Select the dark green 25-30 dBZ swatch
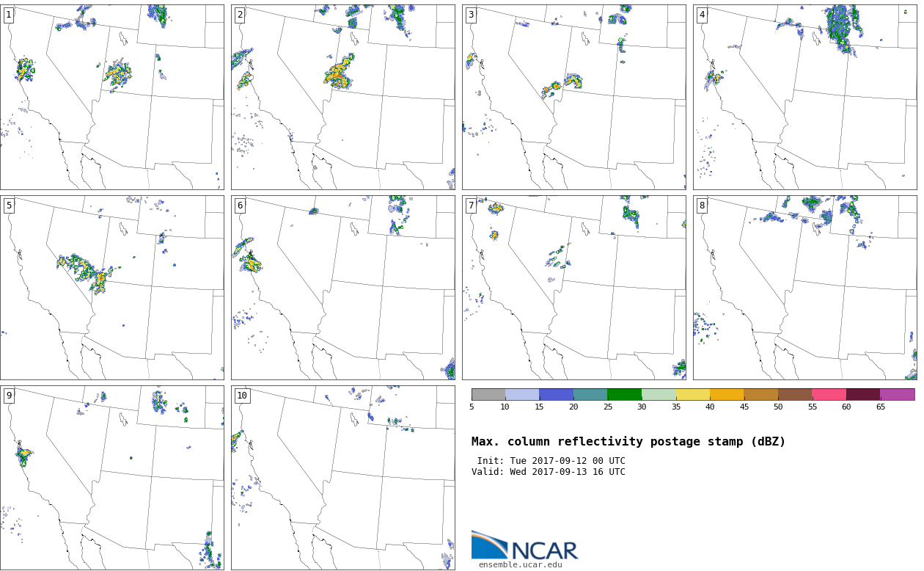The height and width of the screenshot is (571, 924). [625, 394]
